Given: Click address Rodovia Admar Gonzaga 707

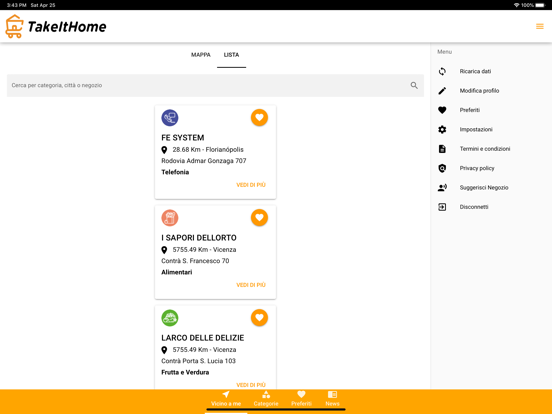Looking at the screenshot, I should click(204, 161).
